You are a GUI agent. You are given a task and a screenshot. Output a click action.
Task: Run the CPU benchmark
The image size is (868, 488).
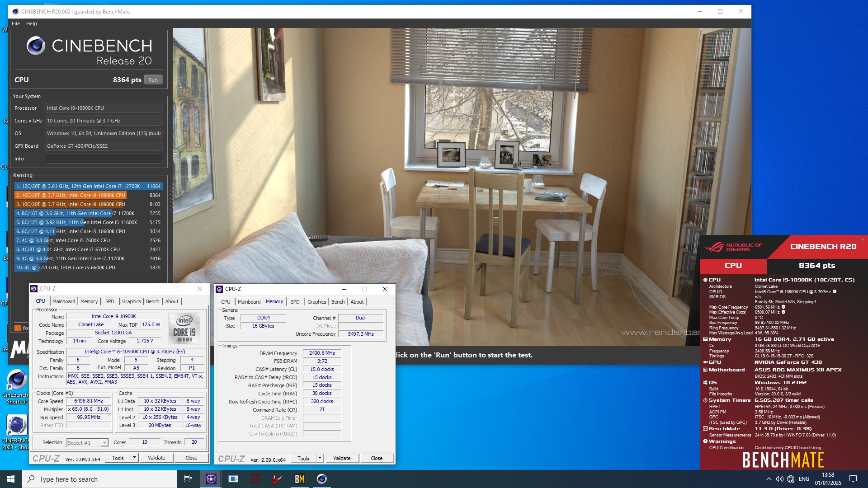(x=153, y=80)
